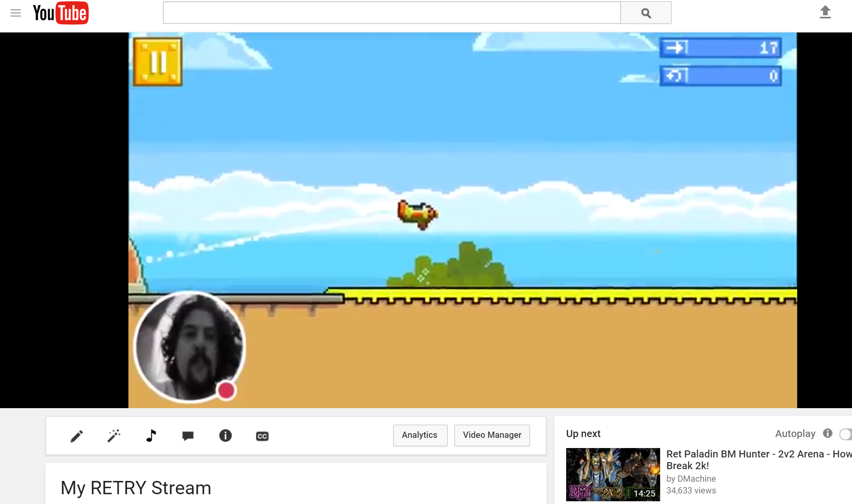Go to the YouTube home logo
Viewport: 852px width, 504px height.
click(61, 13)
